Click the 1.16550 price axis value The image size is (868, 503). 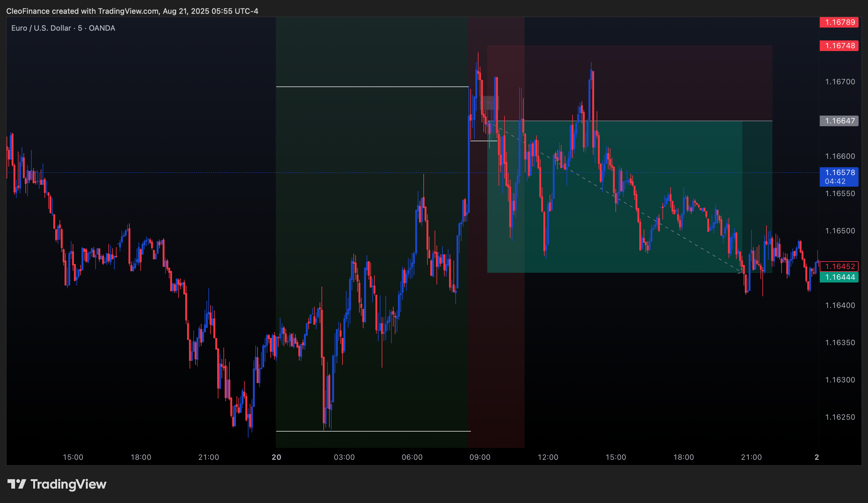pyautogui.click(x=840, y=194)
